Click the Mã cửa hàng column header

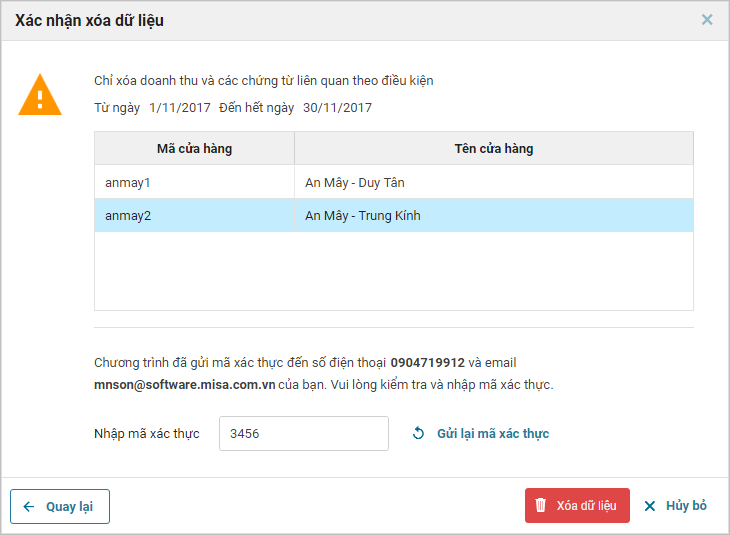click(x=194, y=149)
